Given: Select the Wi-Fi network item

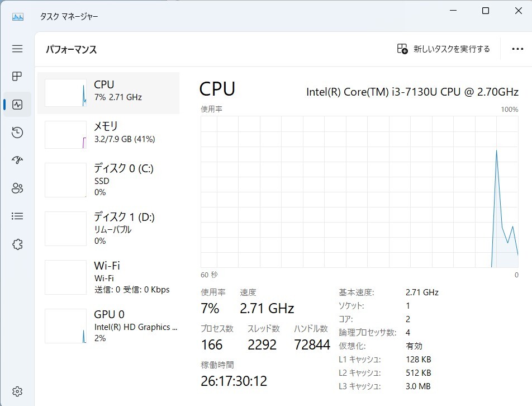Looking at the screenshot, I should (108, 277).
